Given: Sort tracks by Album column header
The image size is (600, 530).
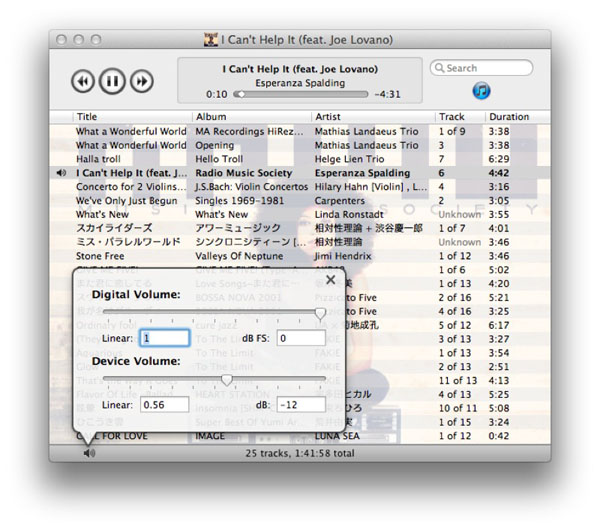Looking at the screenshot, I should click(250, 117).
